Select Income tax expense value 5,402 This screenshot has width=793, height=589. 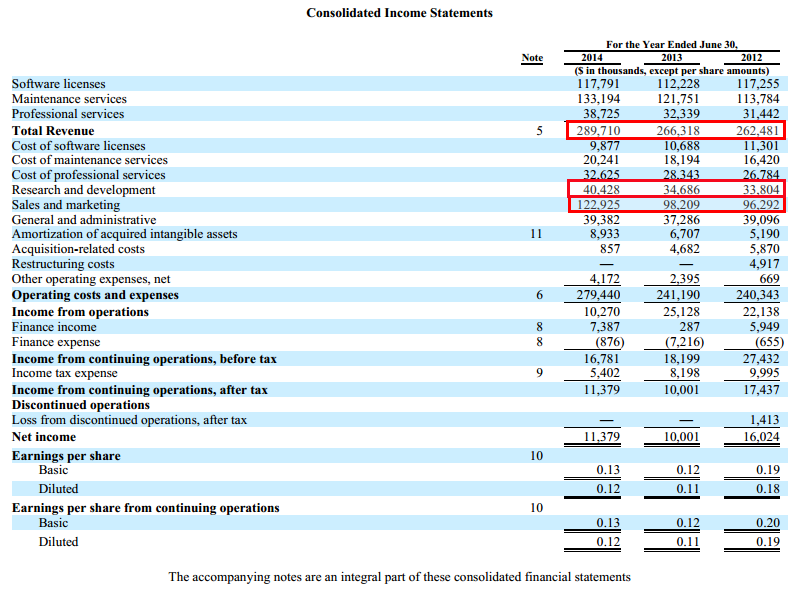tap(604, 373)
